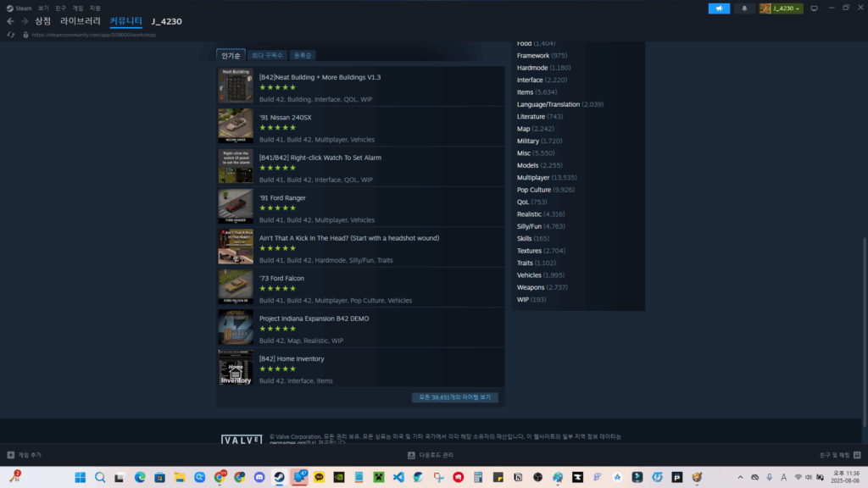The width and height of the screenshot is (868, 488).
Task: Open Steam taskbar icon
Action: pos(279,477)
